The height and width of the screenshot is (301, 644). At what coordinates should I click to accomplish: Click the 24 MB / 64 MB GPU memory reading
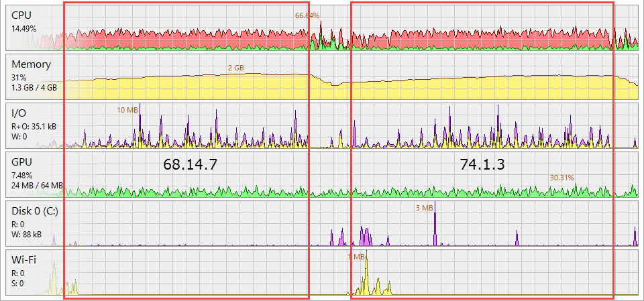click(x=38, y=185)
